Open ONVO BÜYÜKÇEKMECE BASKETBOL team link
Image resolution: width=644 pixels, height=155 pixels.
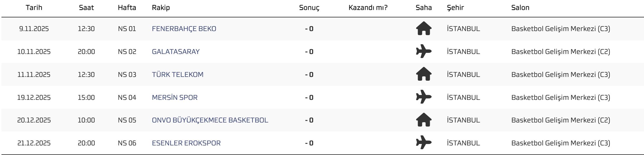210,120
